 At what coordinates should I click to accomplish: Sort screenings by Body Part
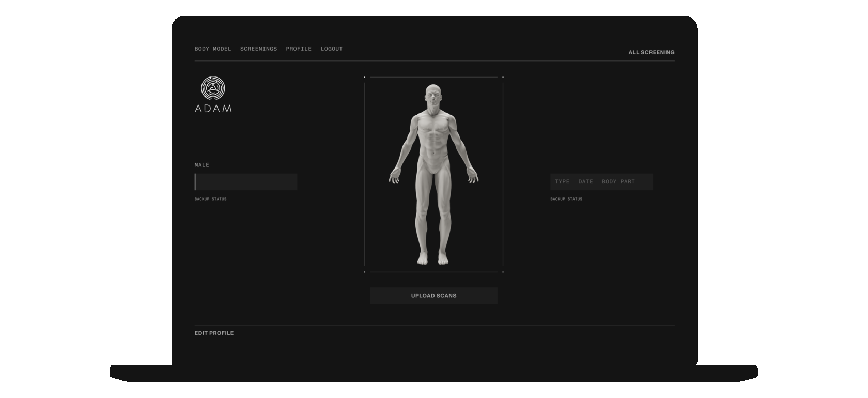tap(618, 182)
